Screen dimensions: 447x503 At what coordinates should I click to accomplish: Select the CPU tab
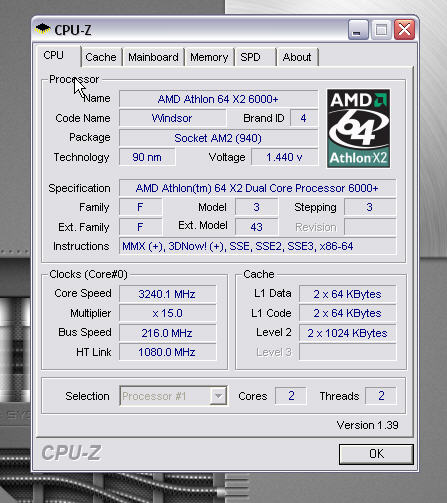point(57,56)
